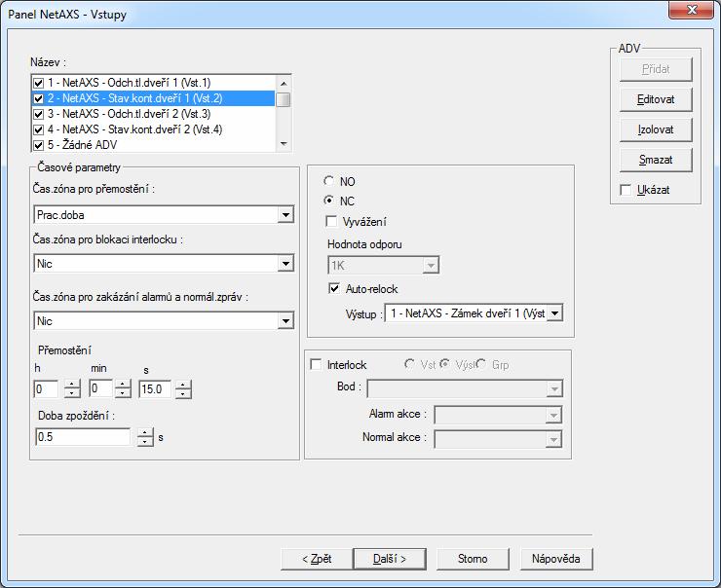Open help via Nápověda button
Screen dimensions: 721x588
(556, 559)
